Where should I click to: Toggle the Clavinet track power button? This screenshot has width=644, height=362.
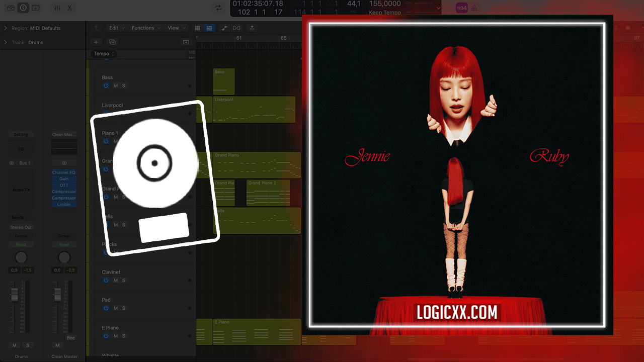[x=106, y=281]
